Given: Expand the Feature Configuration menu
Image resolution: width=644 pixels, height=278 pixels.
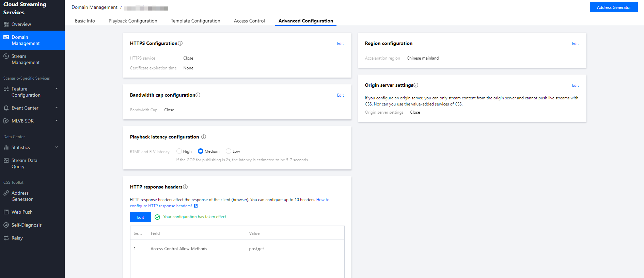Looking at the screenshot, I should click(x=57, y=89).
